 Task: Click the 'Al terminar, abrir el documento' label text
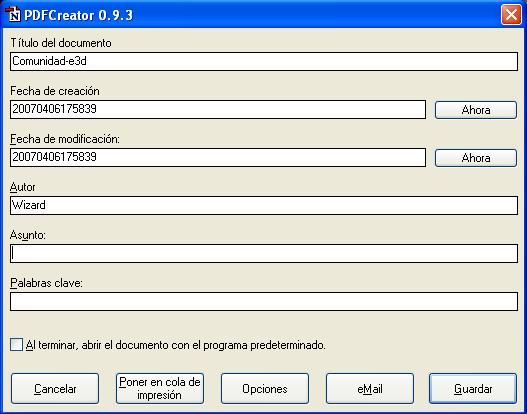point(176,345)
